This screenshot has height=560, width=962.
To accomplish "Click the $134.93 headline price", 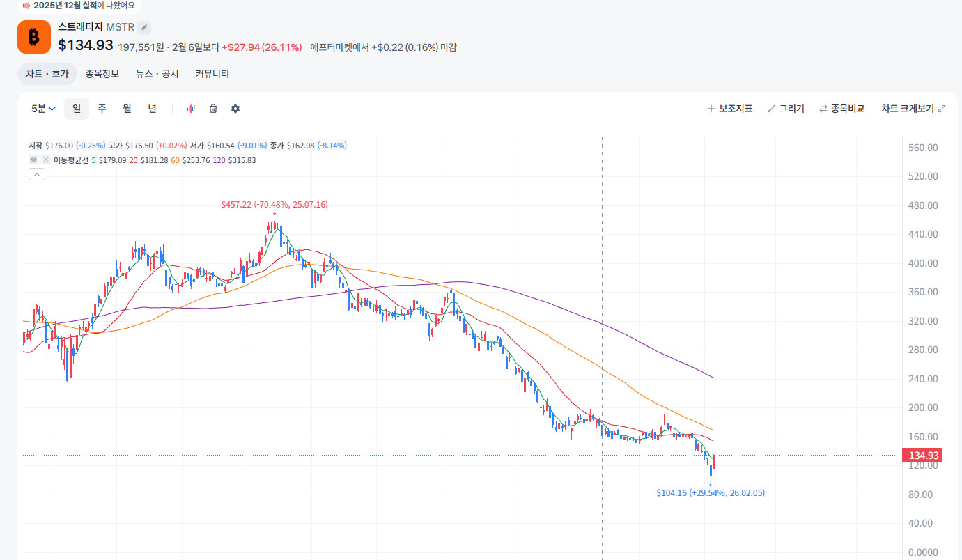I will pos(86,46).
